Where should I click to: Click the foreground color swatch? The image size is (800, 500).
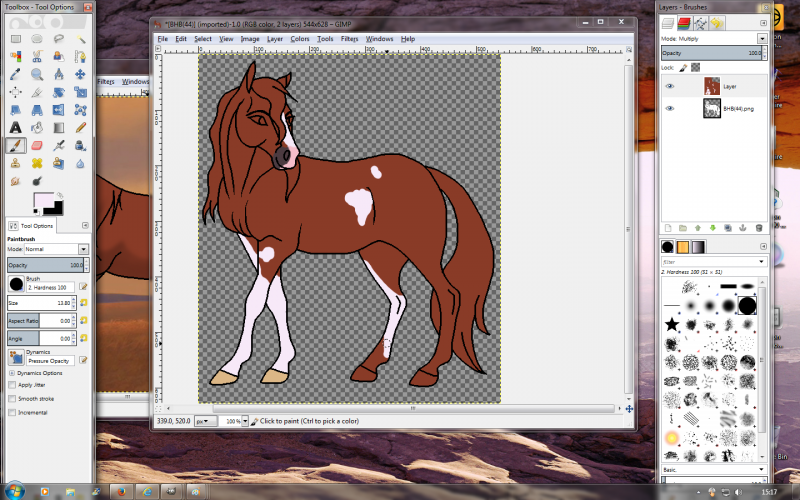click(x=43, y=200)
